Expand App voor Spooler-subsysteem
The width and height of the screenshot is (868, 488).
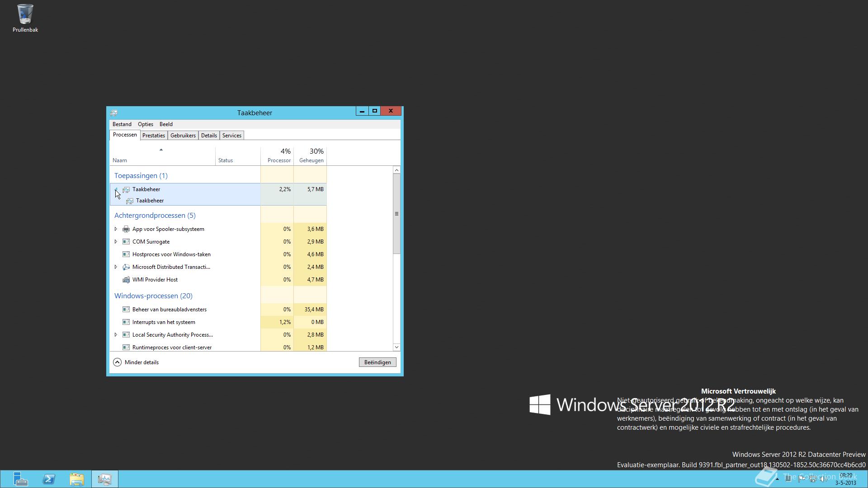[x=116, y=229]
